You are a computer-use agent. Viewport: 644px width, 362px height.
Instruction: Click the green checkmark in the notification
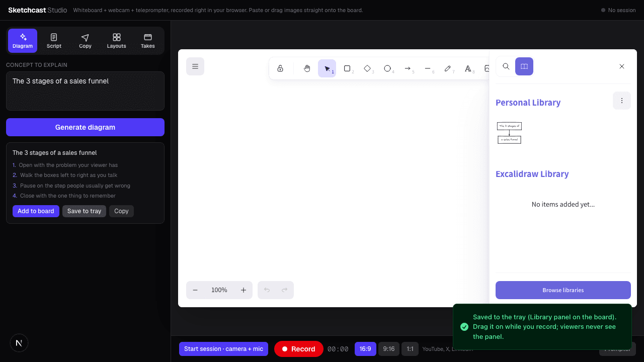(x=464, y=327)
